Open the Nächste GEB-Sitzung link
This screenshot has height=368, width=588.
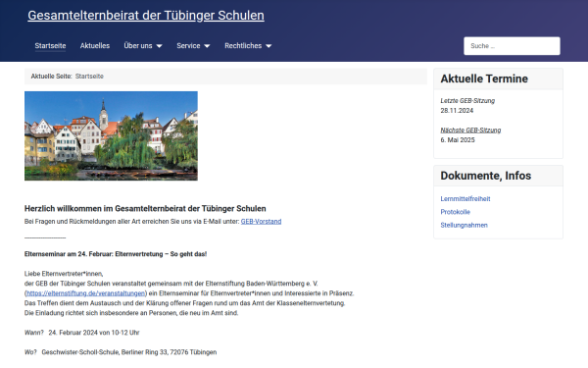point(470,131)
